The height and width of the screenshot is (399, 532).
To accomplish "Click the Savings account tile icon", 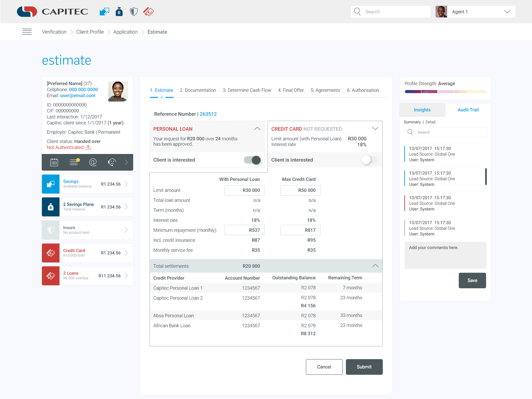I will point(51,184).
